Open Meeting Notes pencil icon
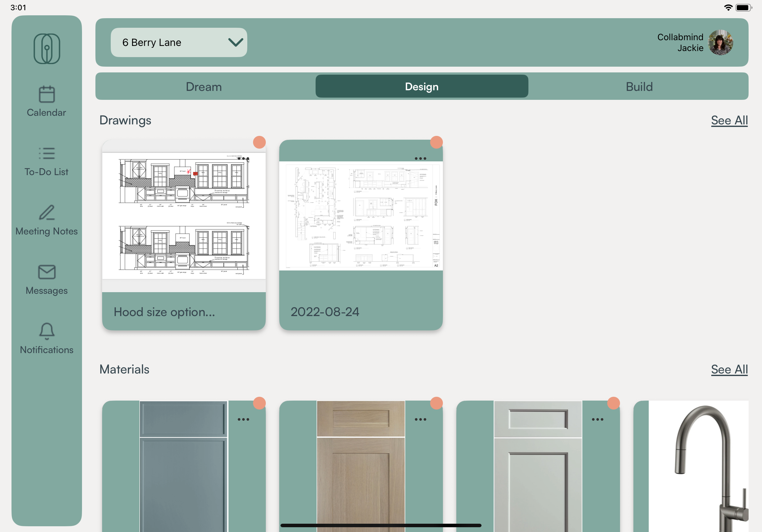The width and height of the screenshot is (762, 532). pos(47,213)
